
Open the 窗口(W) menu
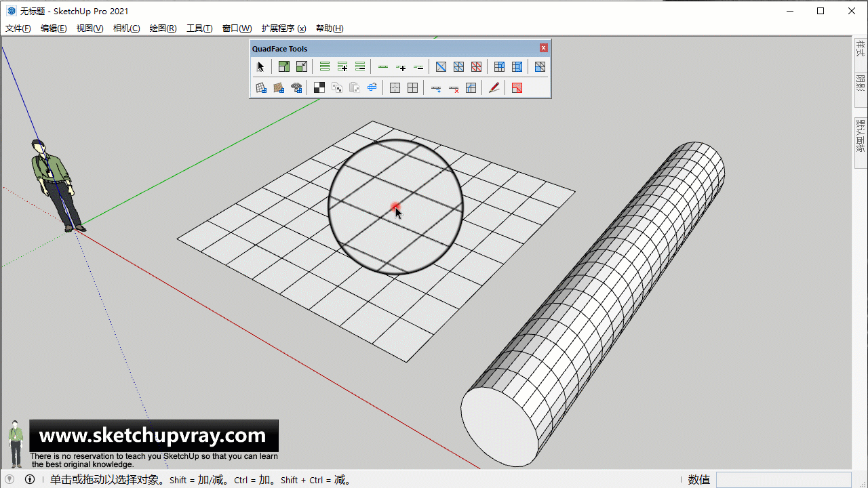(237, 28)
